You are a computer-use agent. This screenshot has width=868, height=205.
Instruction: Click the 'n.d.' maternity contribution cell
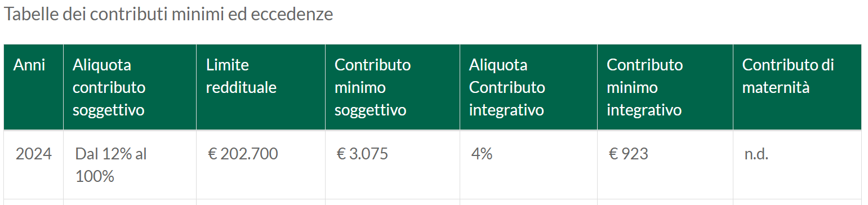pyautogui.click(x=798, y=165)
